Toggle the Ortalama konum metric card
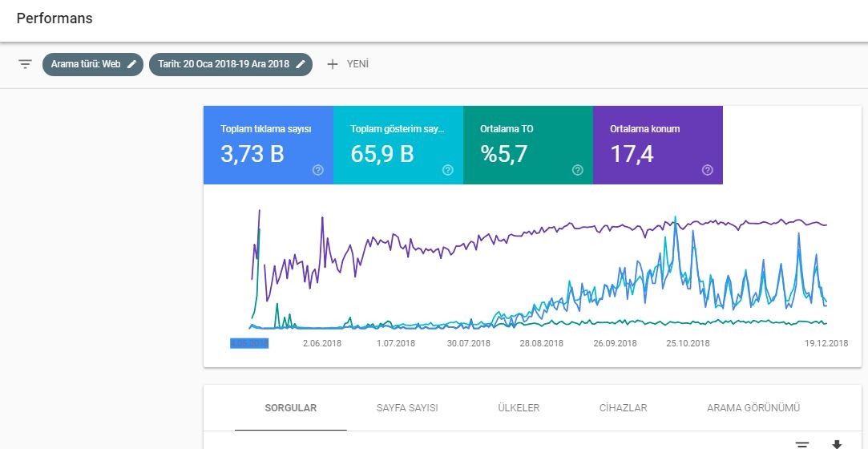Viewport: 868px width, 449px height. (x=658, y=145)
